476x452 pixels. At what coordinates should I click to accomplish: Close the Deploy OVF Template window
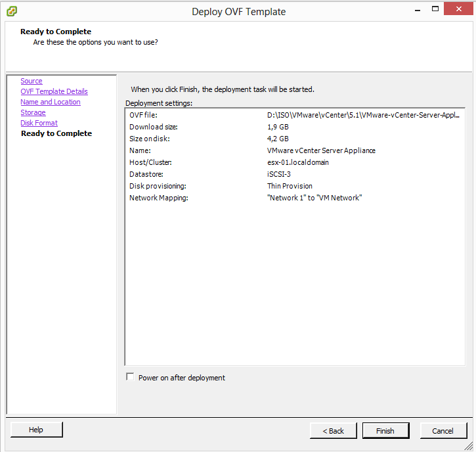(459, 9)
